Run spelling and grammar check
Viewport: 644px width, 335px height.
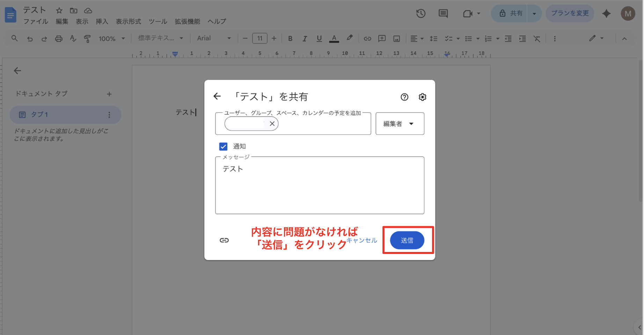click(73, 38)
